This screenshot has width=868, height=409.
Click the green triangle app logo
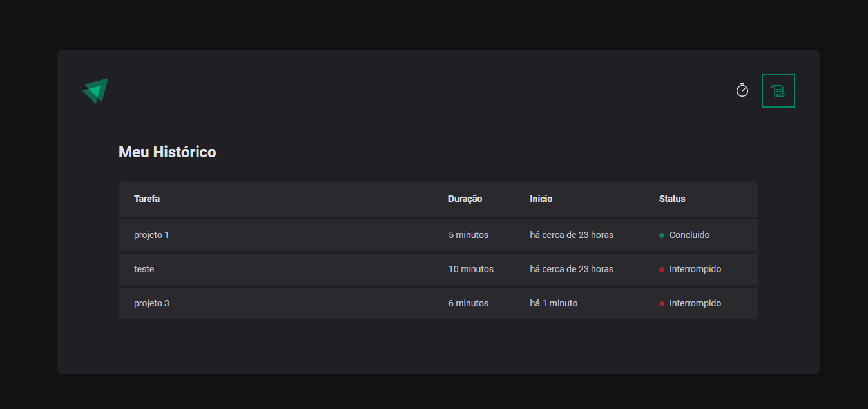click(95, 91)
